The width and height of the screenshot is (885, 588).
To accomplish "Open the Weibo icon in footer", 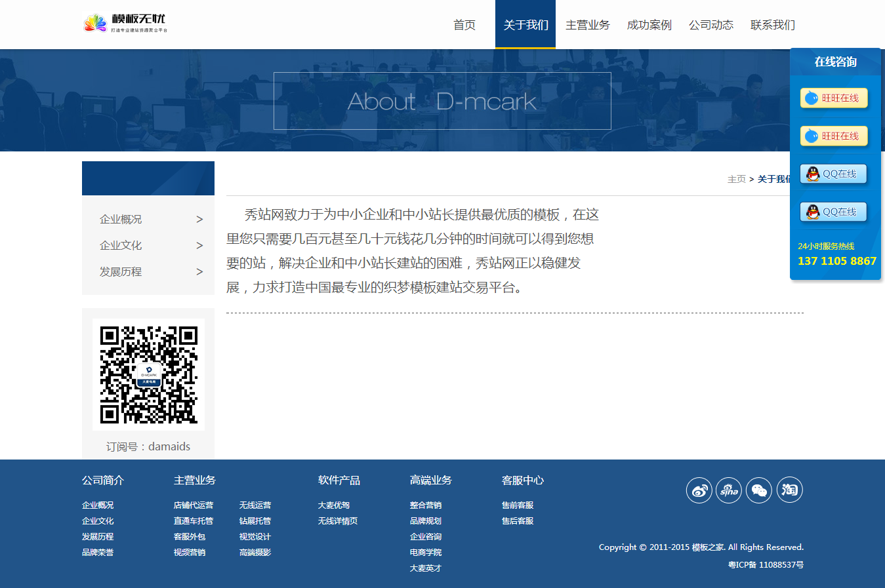I will click(x=699, y=490).
